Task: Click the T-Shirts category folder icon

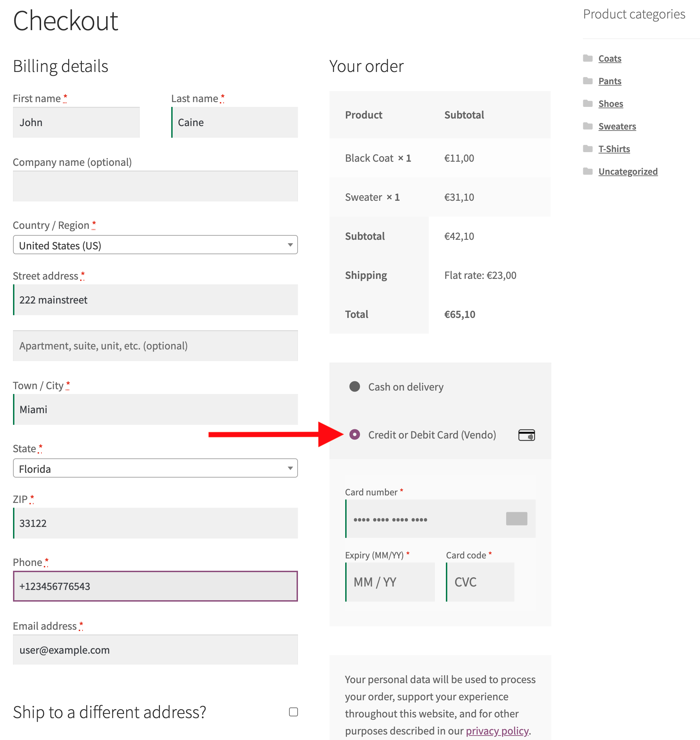Action: [588, 149]
